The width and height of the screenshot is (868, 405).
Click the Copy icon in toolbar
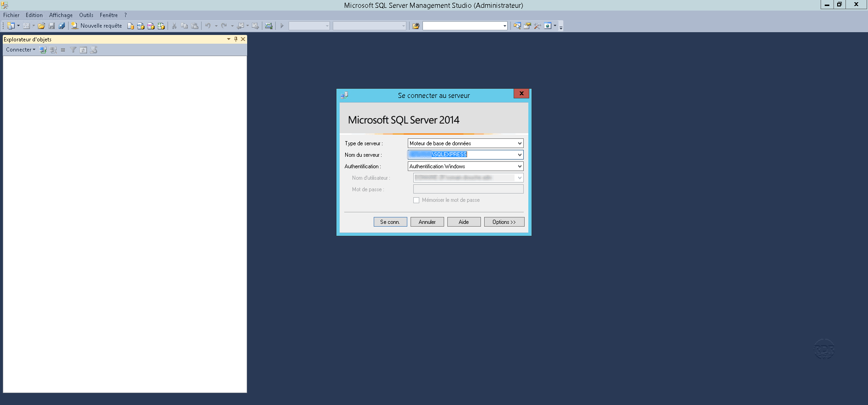point(185,26)
